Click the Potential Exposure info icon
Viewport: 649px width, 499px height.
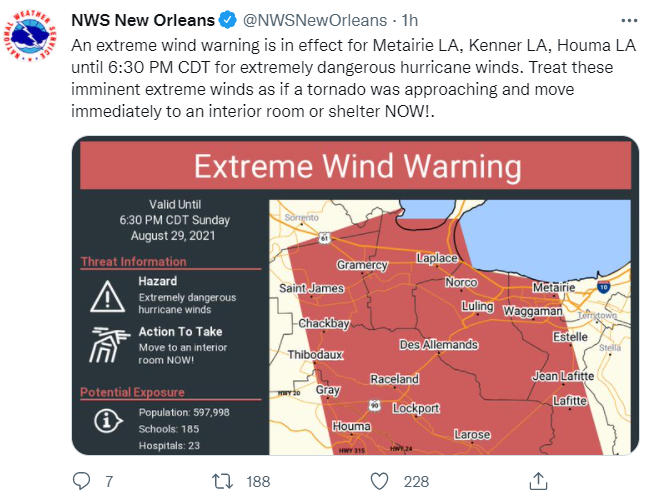(104, 422)
